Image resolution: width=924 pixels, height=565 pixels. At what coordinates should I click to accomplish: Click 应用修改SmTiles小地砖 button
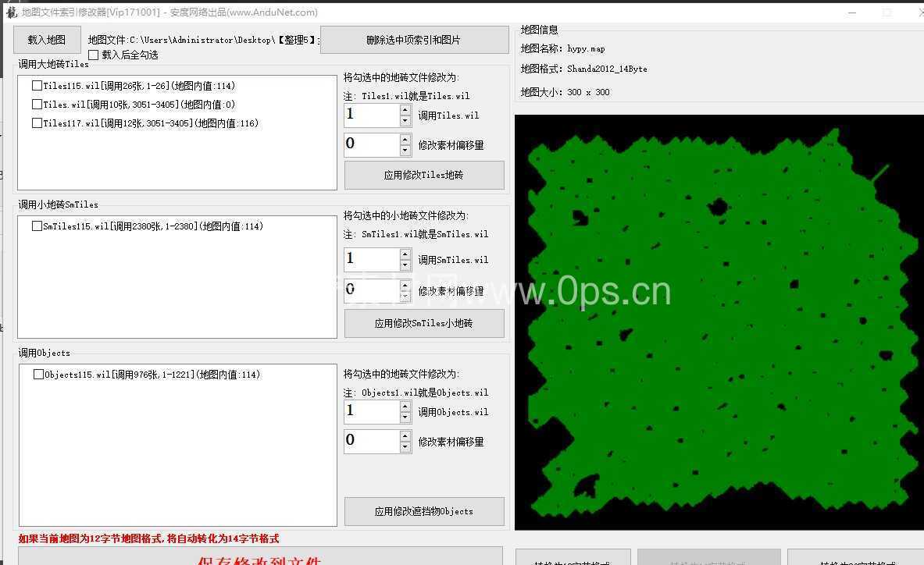tap(423, 323)
